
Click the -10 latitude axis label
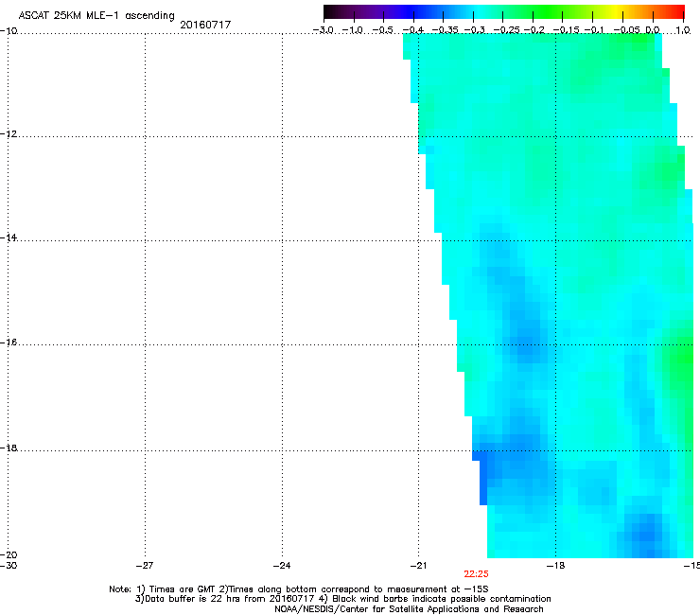click(x=9, y=31)
